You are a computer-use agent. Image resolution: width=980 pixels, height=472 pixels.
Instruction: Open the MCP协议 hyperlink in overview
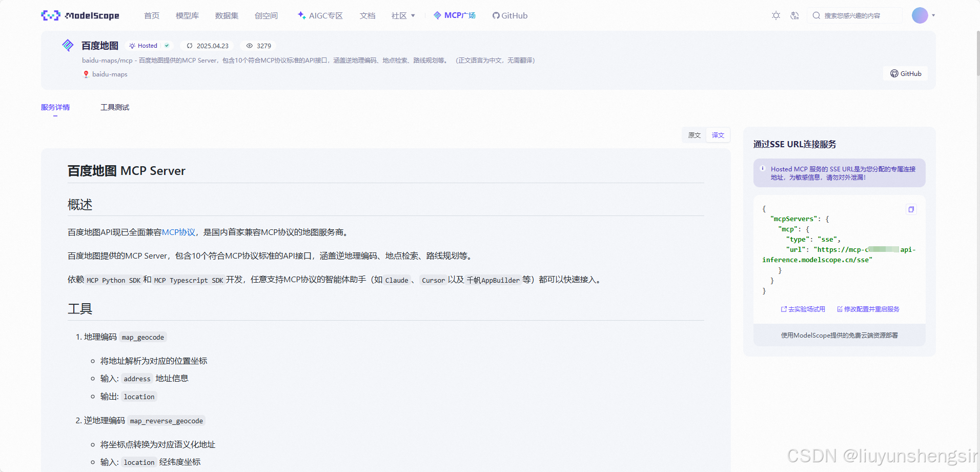[x=178, y=232]
